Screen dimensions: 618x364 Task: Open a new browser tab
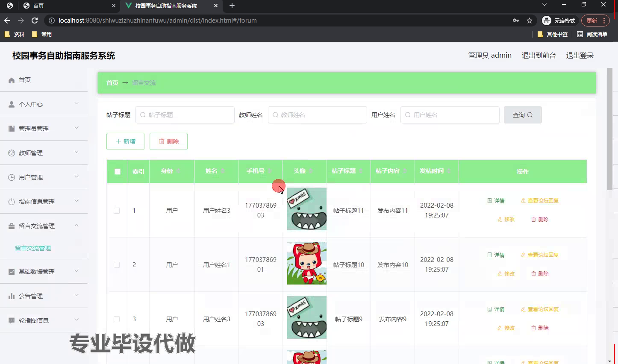pyautogui.click(x=232, y=6)
